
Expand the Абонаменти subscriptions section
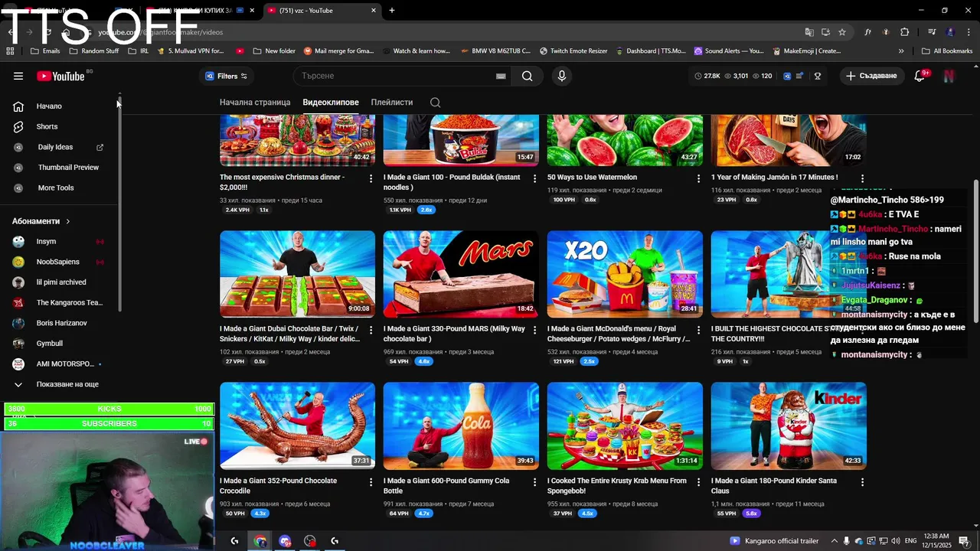click(x=41, y=221)
